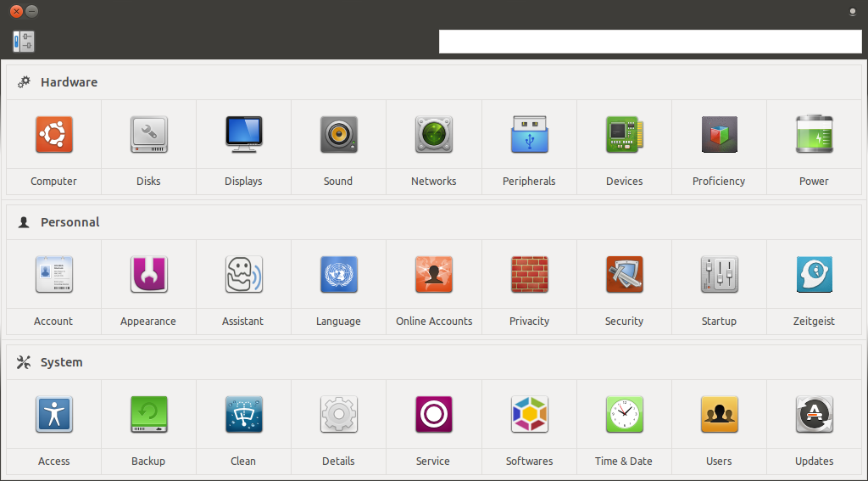
Task: Click the Security label
Action: 624,322
